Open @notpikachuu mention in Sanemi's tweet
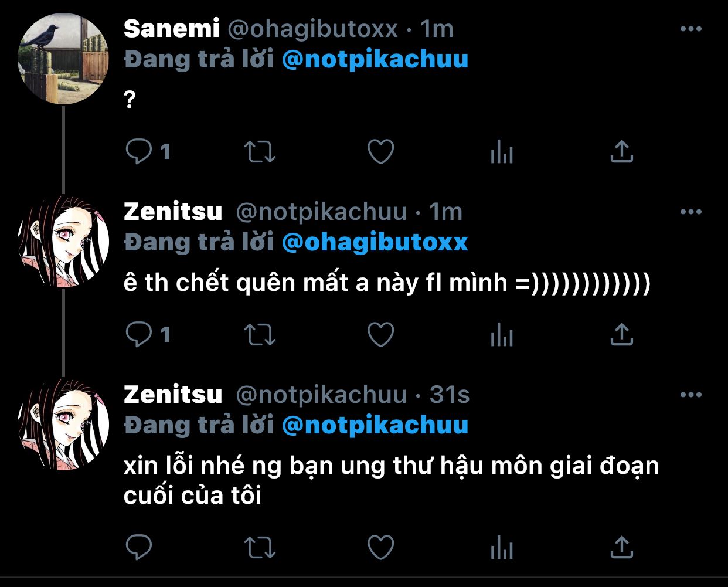 click(x=375, y=59)
